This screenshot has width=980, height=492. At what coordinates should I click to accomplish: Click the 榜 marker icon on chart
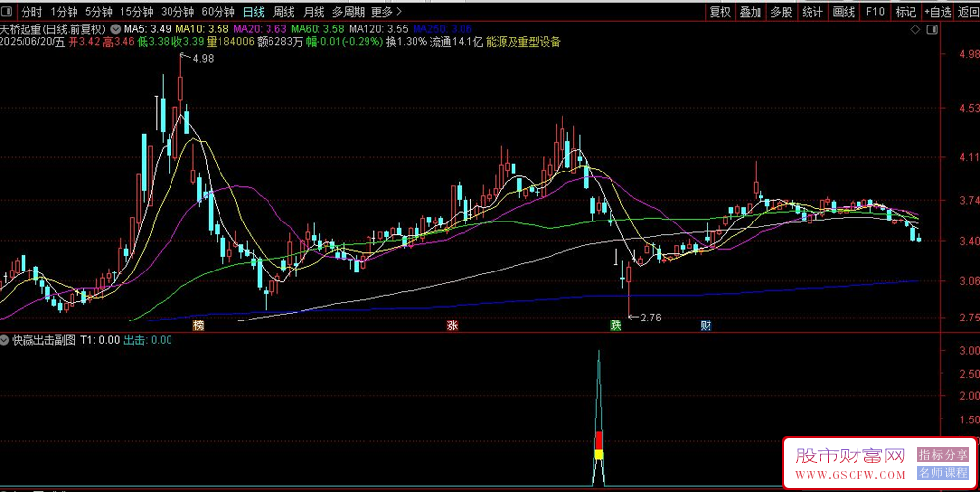click(x=198, y=325)
